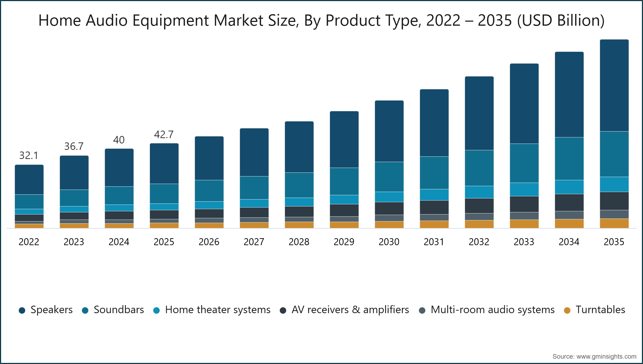Select the Home theater segment of the 2031 bar
The height and width of the screenshot is (364, 643).
[434, 195]
